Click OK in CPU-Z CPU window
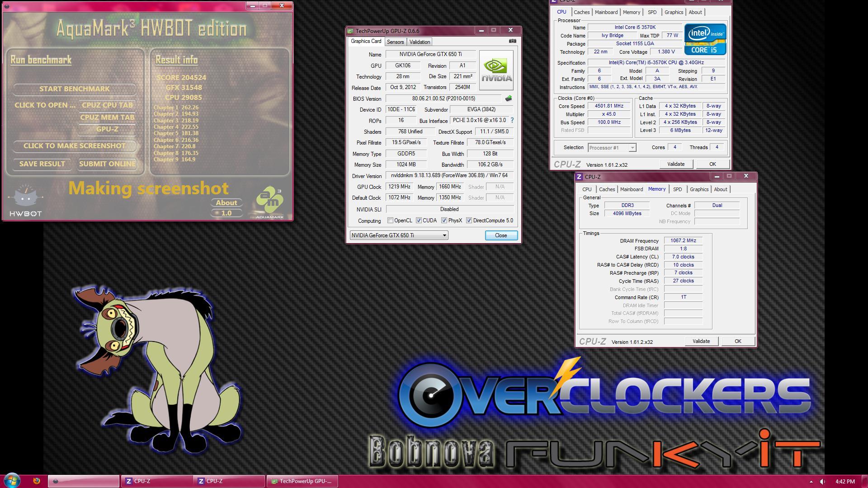Screen dimensions: 868x488 tap(712, 164)
